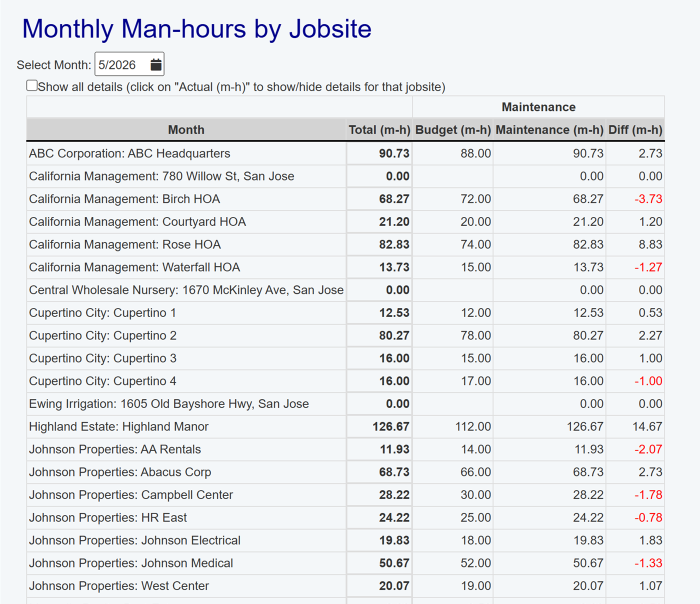Click maintenance value 21.20 for Courtyard HOA
The height and width of the screenshot is (604, 700).
[x=588, y=222]
